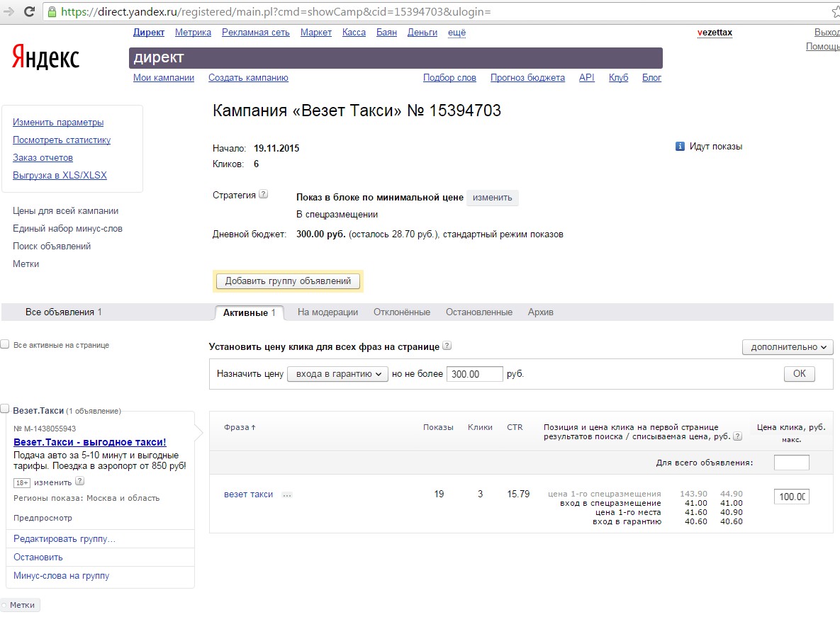Open ellipsis menu next to везет такси phrase
Image resolution: width=840 pixels, height=617 pixels.
[287, 495]
